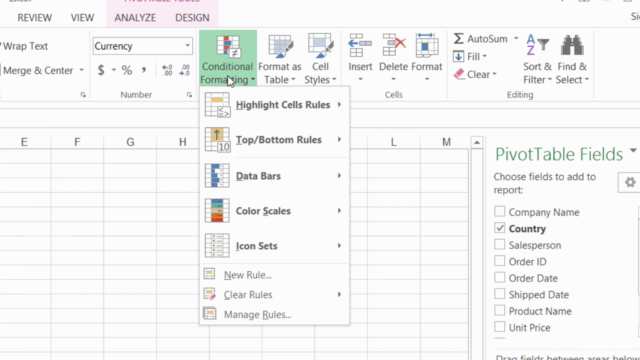This screenshot has height=360, width=640.
Task: Select column M header
Action: [446, 142]
